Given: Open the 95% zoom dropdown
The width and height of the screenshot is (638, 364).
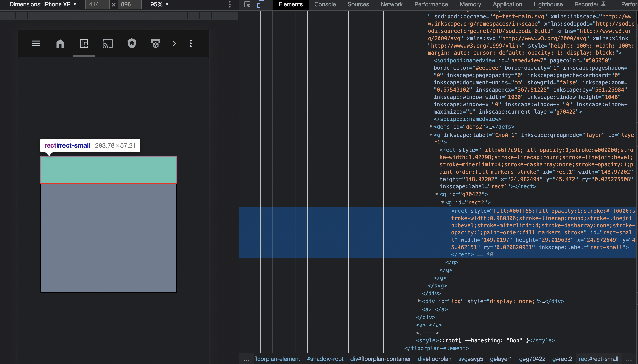Looking at the screenshot, I should point(159,4).
